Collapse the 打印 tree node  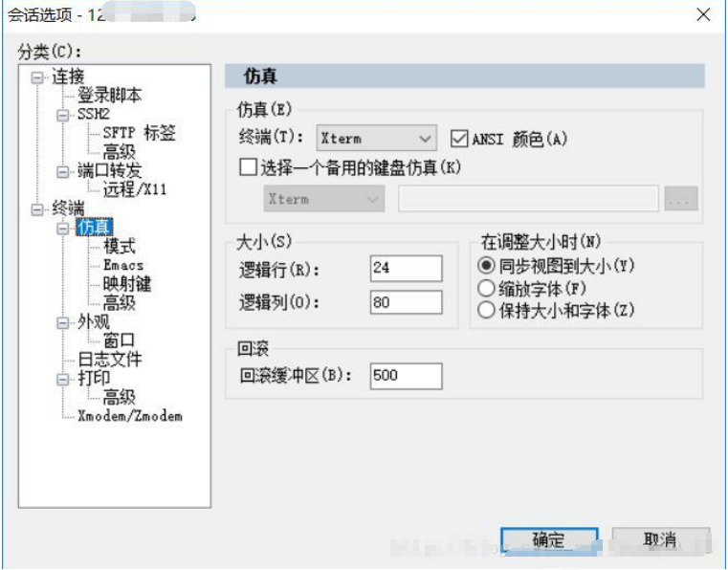(x=62, y=380)
